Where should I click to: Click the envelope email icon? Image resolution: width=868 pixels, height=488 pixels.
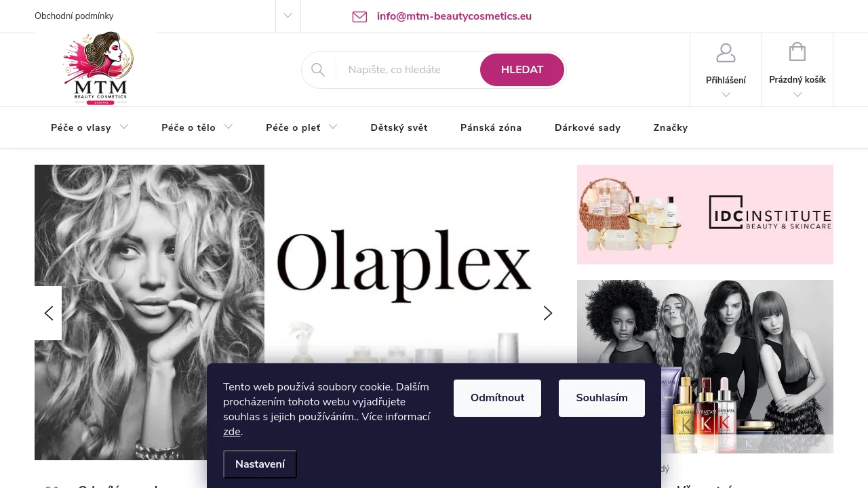[359, 16]
